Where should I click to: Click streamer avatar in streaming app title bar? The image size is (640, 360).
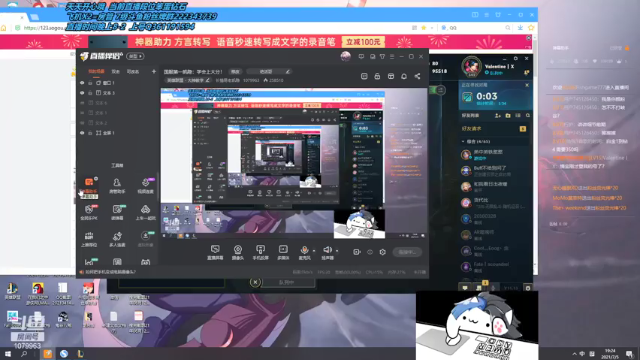[x=345, y=56]
